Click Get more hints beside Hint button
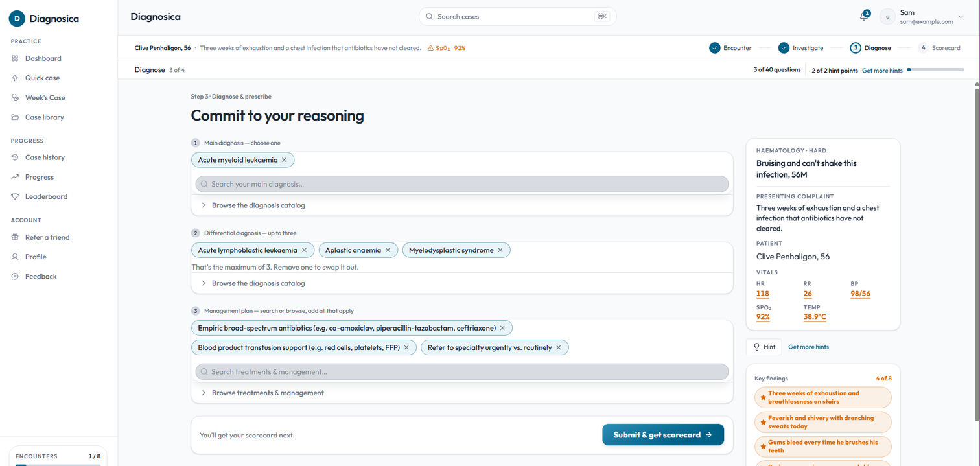 pos(808,347)
